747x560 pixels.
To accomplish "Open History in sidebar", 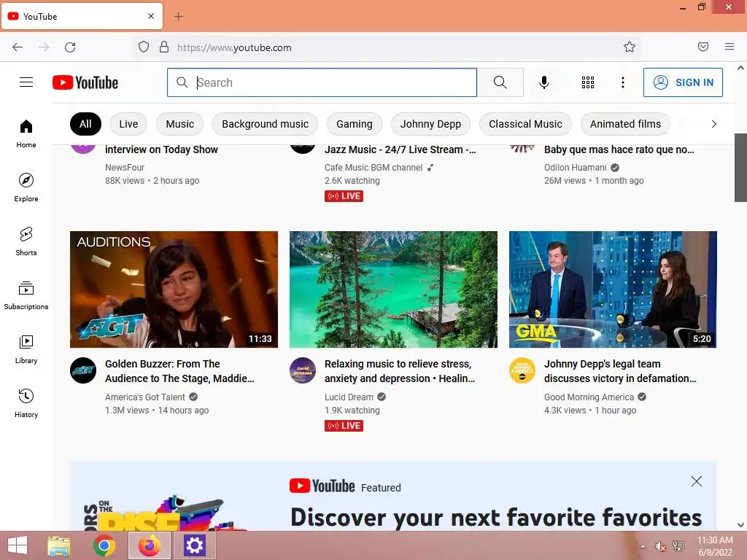I will click(x=26, y=403).
